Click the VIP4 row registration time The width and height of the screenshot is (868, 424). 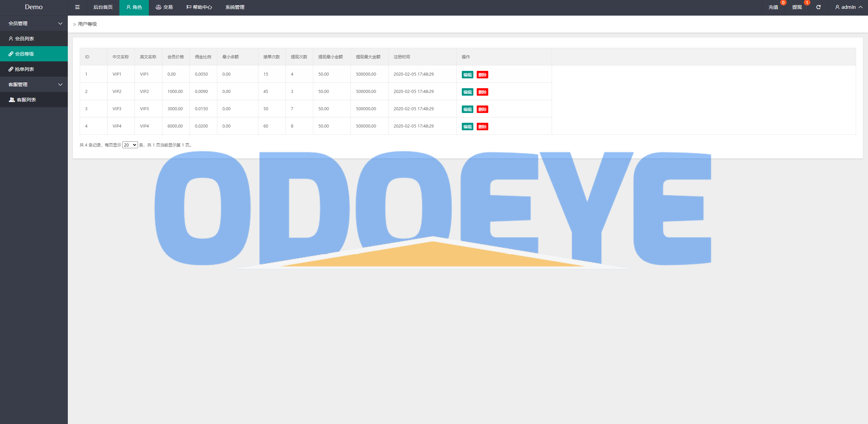(414, 126)
